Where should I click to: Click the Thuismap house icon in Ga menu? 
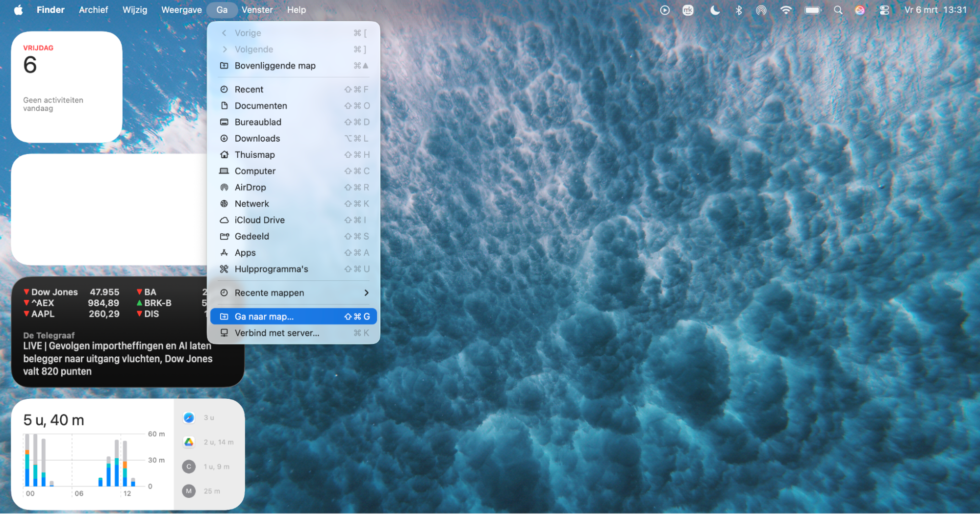(x=225, y=154)
